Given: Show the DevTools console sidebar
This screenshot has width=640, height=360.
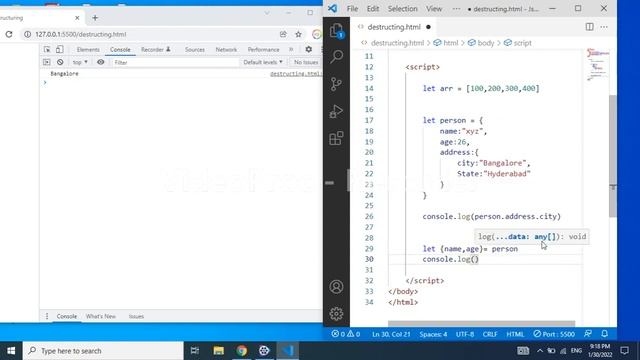Looking at the screenshot, I should pyautogui.click(x=47, y=62).
